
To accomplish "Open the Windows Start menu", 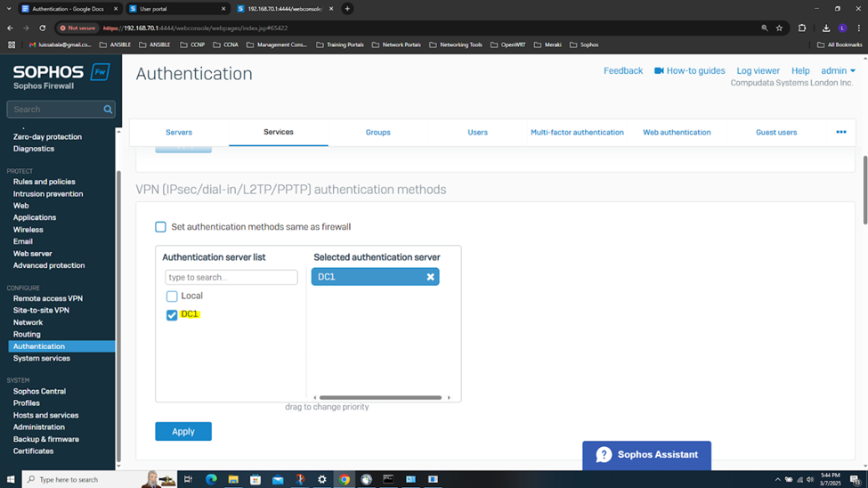I will click(11, 479).
